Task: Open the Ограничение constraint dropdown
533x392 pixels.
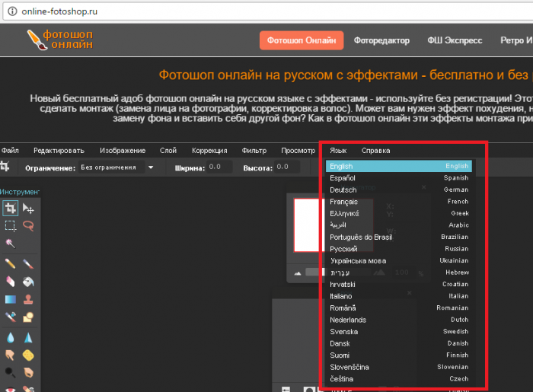Action: point(116,167)
